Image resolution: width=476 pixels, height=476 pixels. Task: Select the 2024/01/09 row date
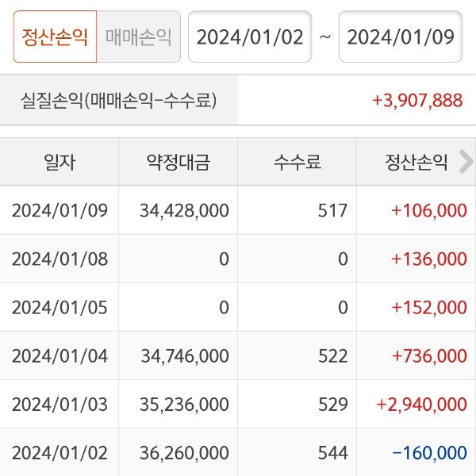(x=59, y=210)
